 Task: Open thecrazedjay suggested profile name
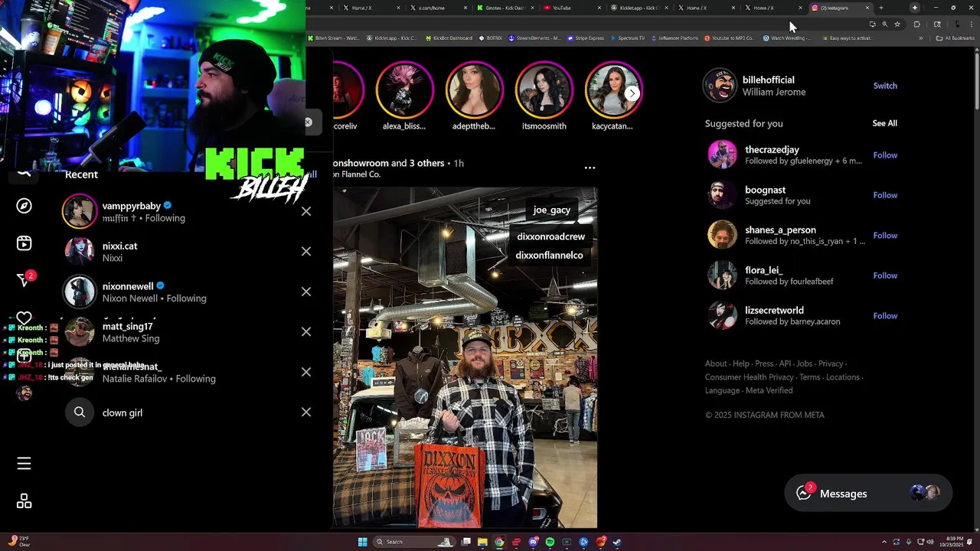(772, 150)
